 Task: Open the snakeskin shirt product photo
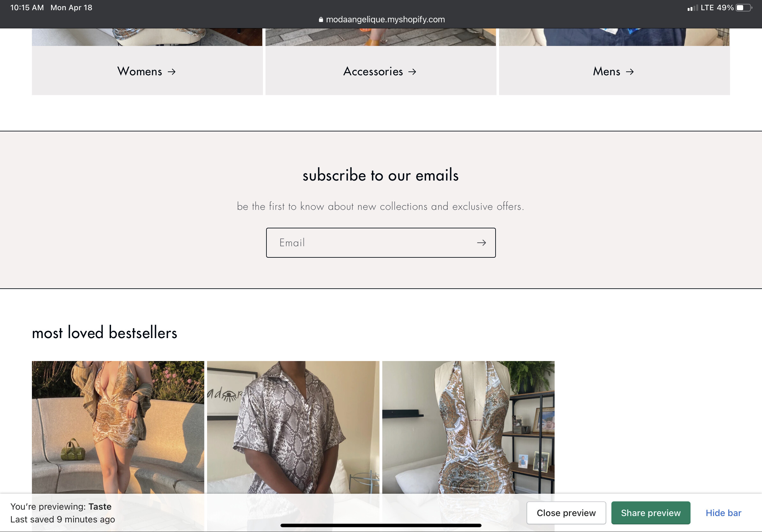tap(293, 428)
